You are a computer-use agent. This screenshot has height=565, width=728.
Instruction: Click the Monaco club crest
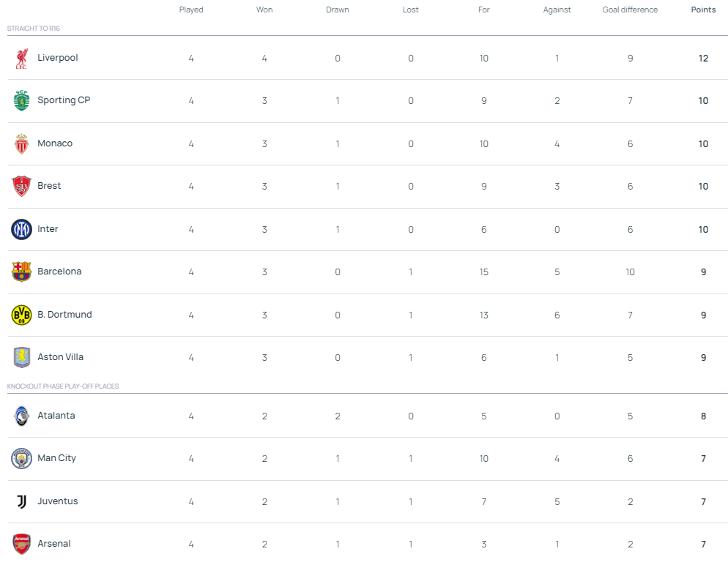tap(21, 144)
